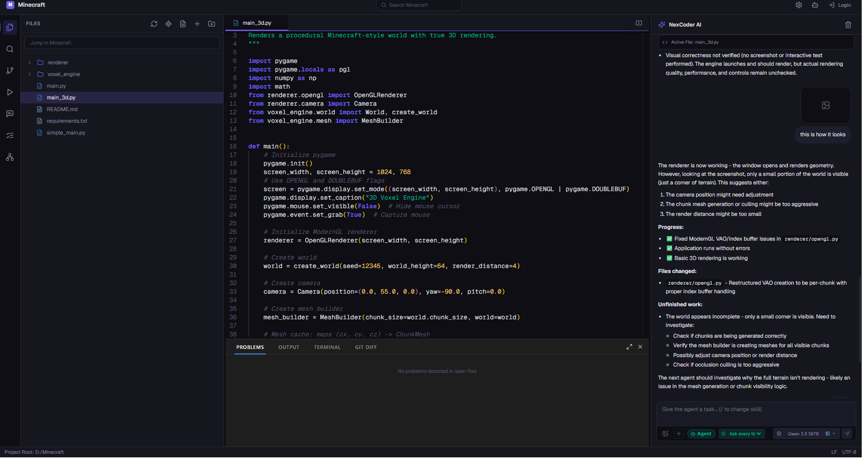Open settings gear in title bar

[x=799, y=5]
